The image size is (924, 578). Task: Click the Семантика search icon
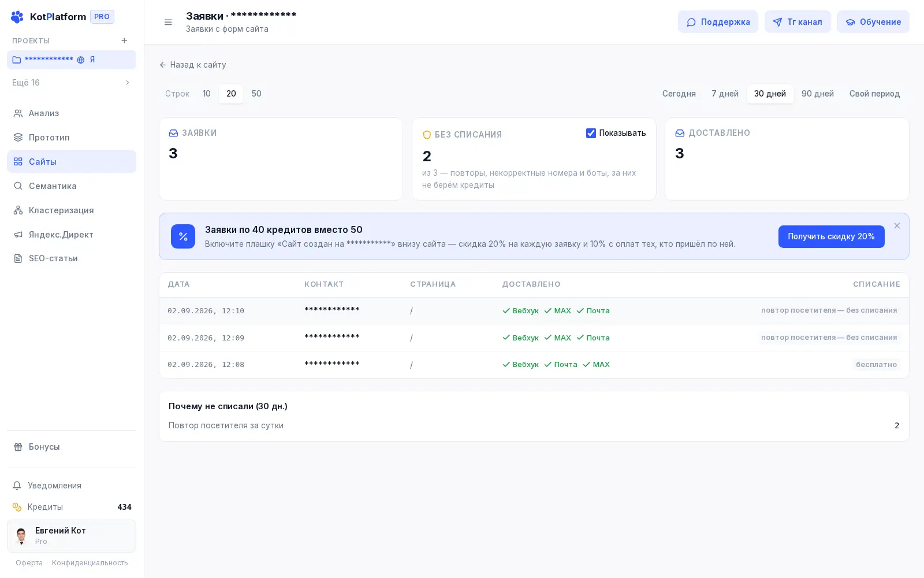pos(18,186)
